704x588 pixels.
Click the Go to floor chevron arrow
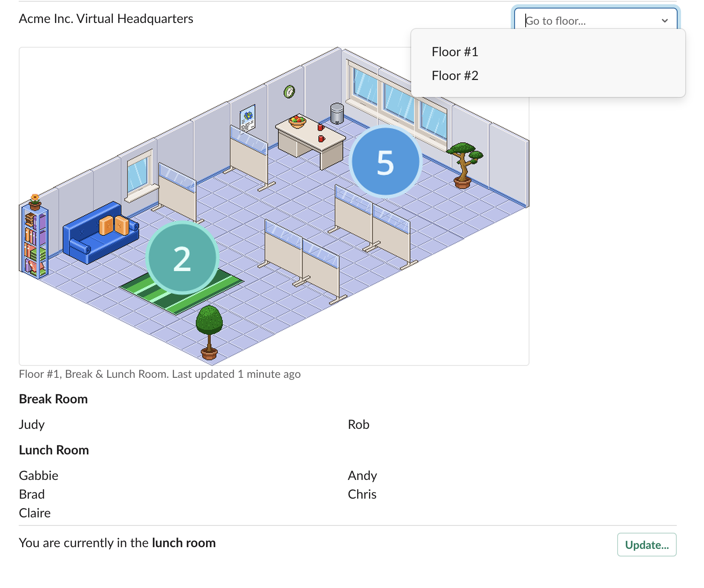click(x=664, y=21)
